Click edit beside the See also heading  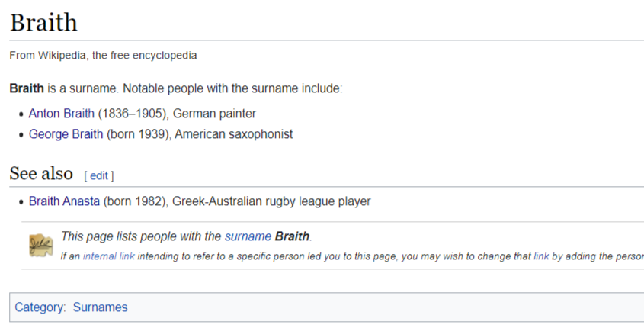(98, 176)
